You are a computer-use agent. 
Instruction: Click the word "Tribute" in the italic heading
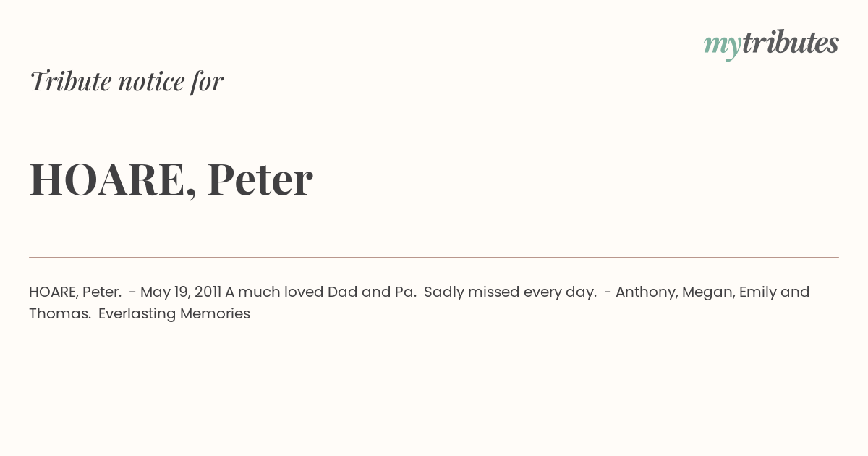click(70, 81)
